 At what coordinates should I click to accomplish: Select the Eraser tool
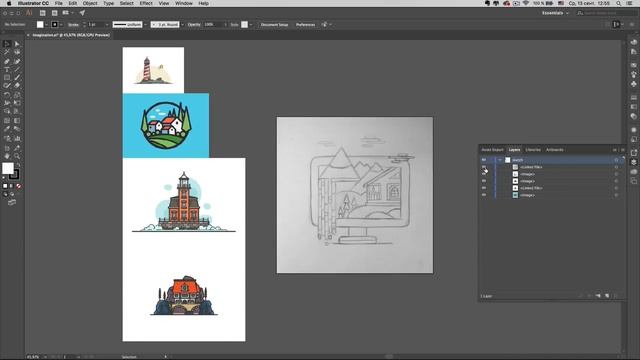click(17, 86)
